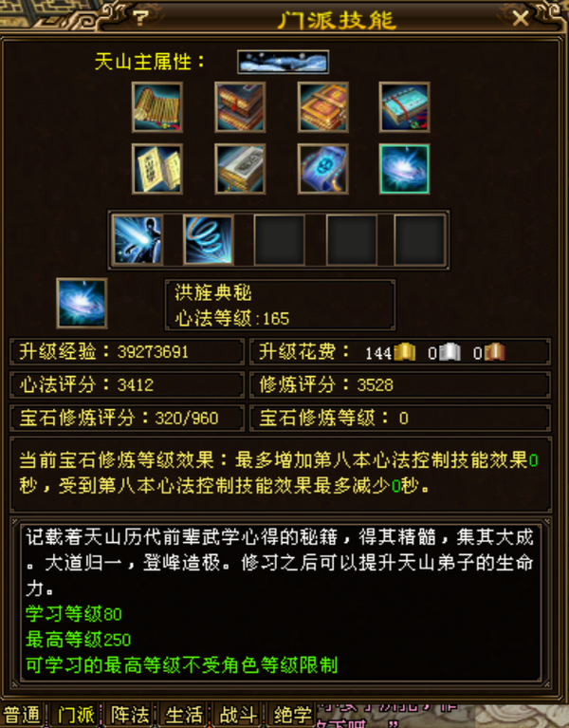Open the 绝学 tab
Image resolution: width=569 pixels, height=728 pixels.
point(292,716)
